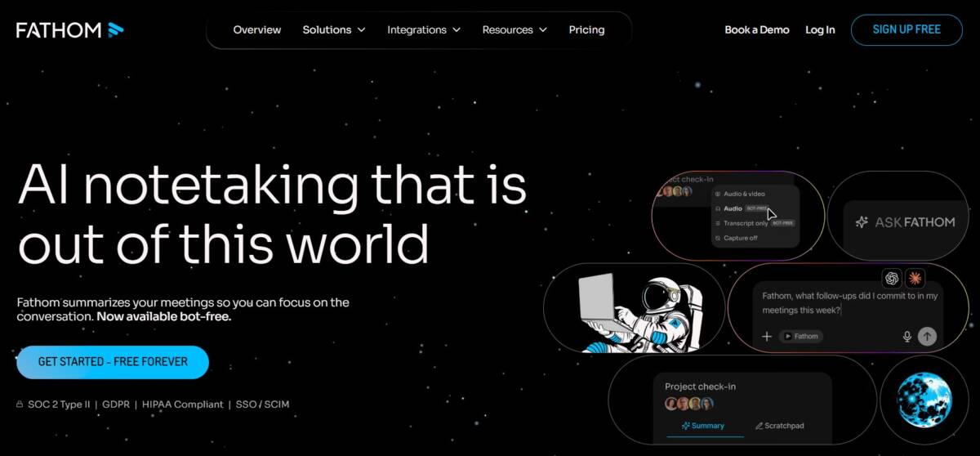Go to the Pricing page
980x456 pixels.
coord(586,29)
